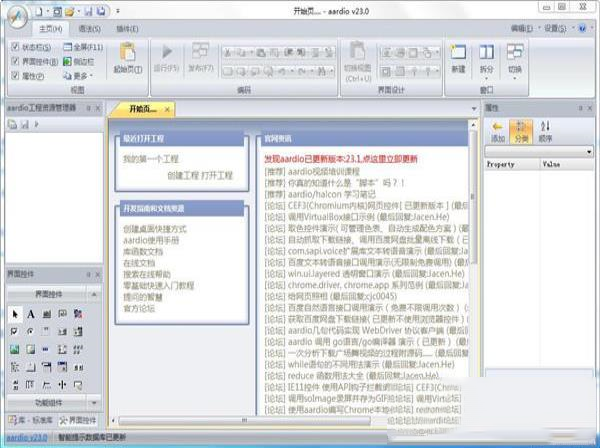Click the 拆分 split window icon

point(486,52)
